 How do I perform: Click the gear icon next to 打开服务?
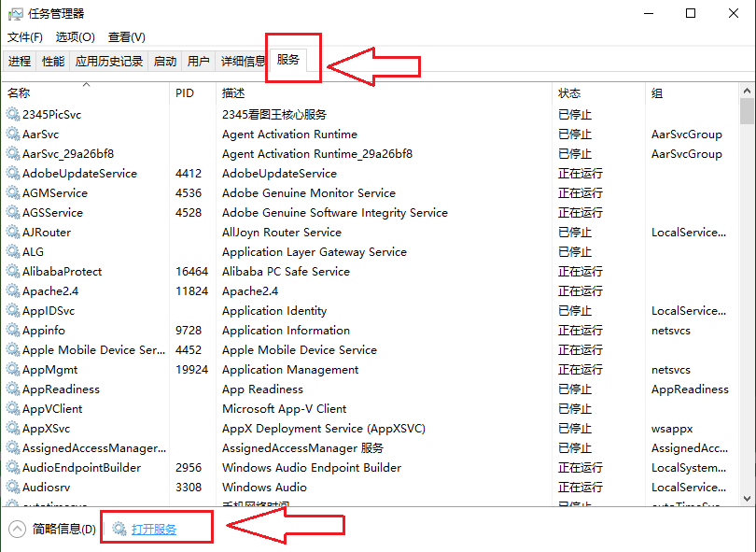pyautogui.click(x=119, y=529)
